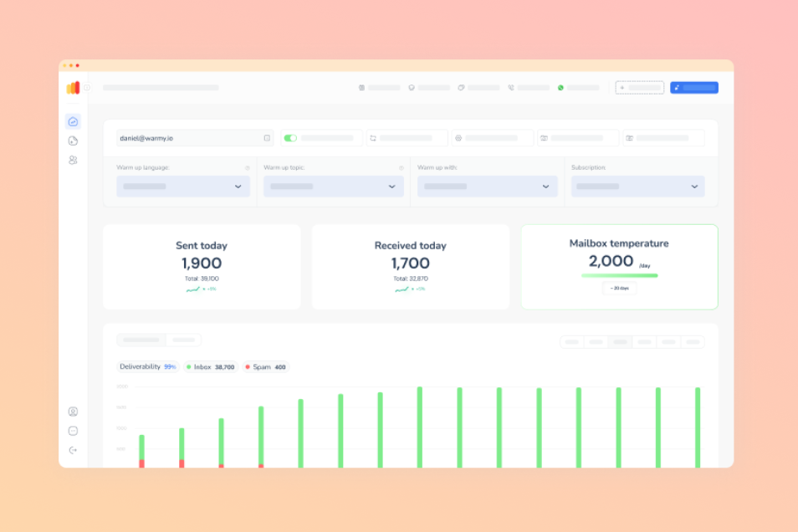Toggle the Spam 400 legend chip
Screen dimensions: 798x532
(x=266, y=366)
